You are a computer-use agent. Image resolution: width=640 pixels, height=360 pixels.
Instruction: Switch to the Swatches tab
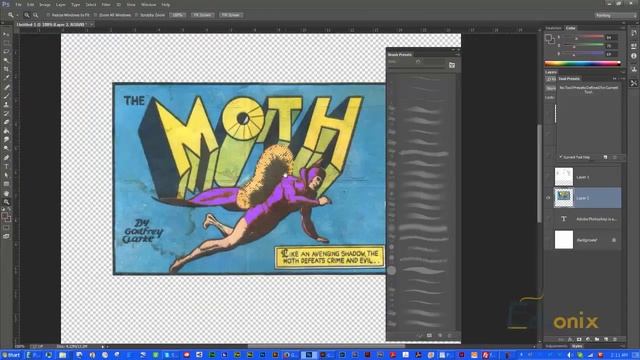[553, 28]
